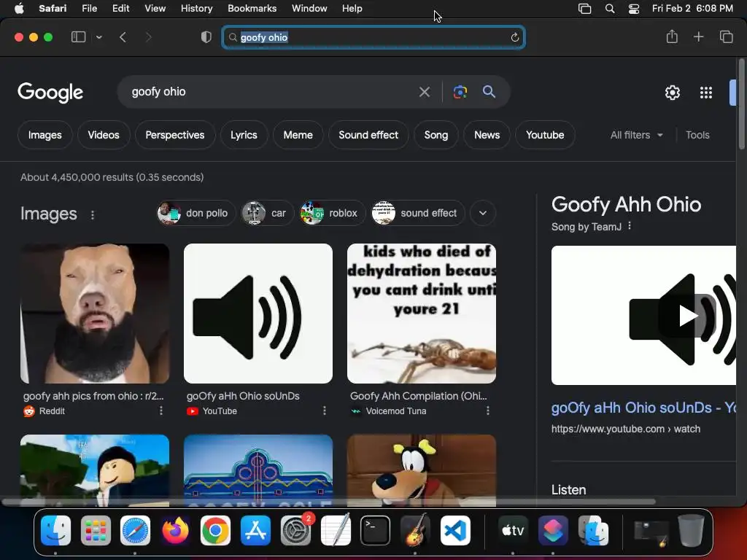Filter images by 'roblox' chip
Viewport: 747px width, 560px height.
[332, 213]
